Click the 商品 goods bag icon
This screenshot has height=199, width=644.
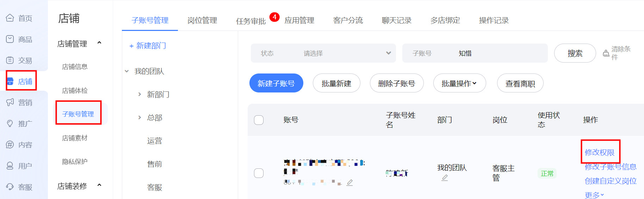click(10, 39)
